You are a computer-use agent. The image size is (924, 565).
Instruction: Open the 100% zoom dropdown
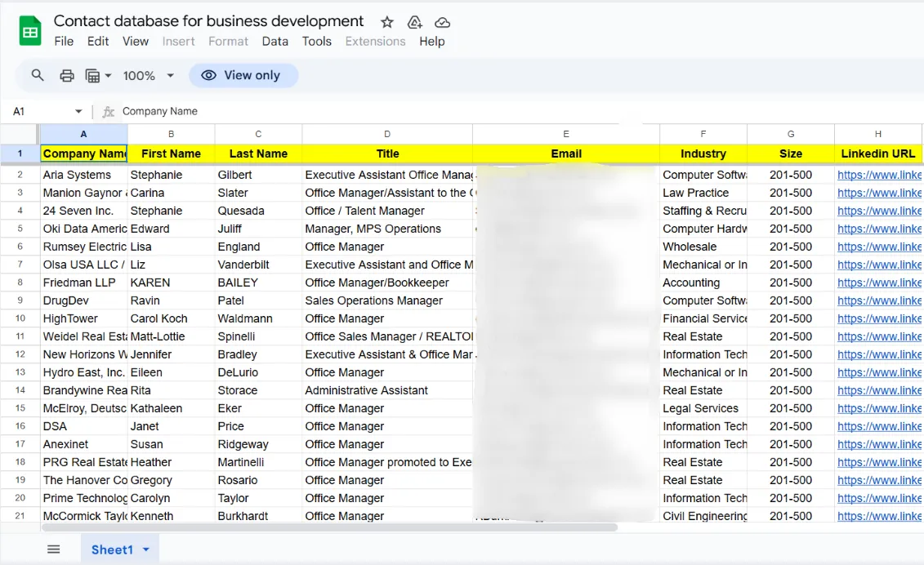point(149,75)
